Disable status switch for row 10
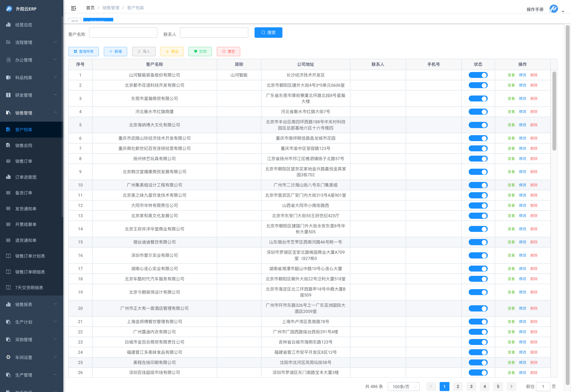 [478, 185]
